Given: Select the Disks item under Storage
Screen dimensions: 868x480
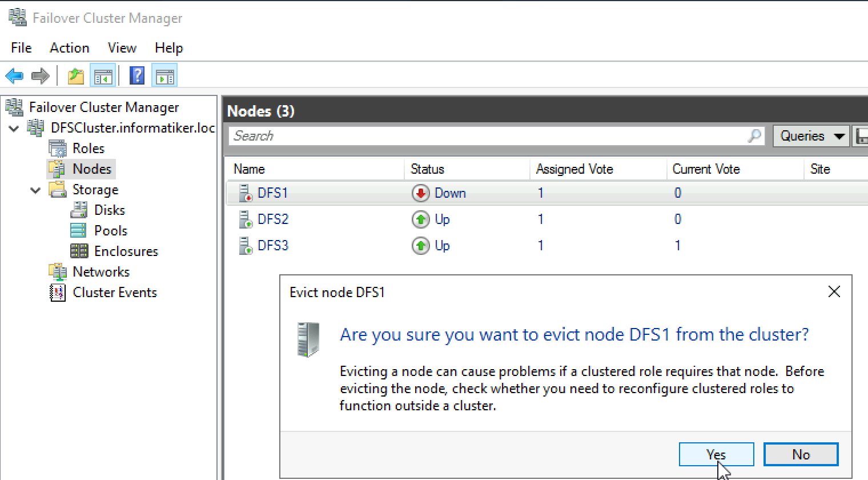Looking at the screenshot, I should point(109,210).
